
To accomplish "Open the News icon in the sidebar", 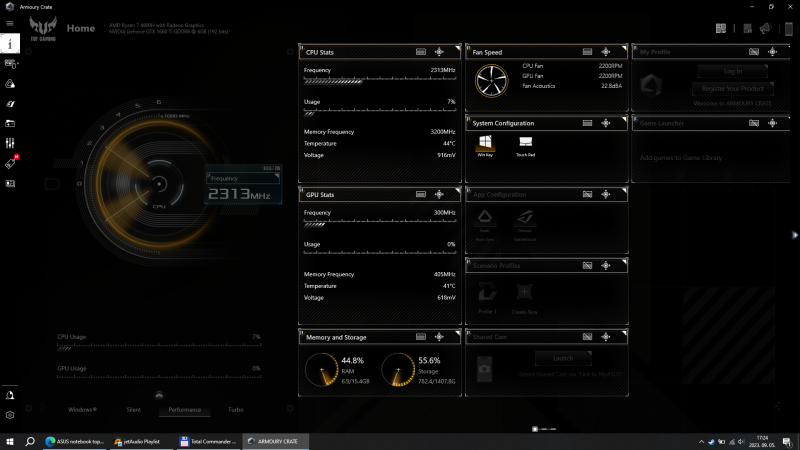I will tap(10, 184).
